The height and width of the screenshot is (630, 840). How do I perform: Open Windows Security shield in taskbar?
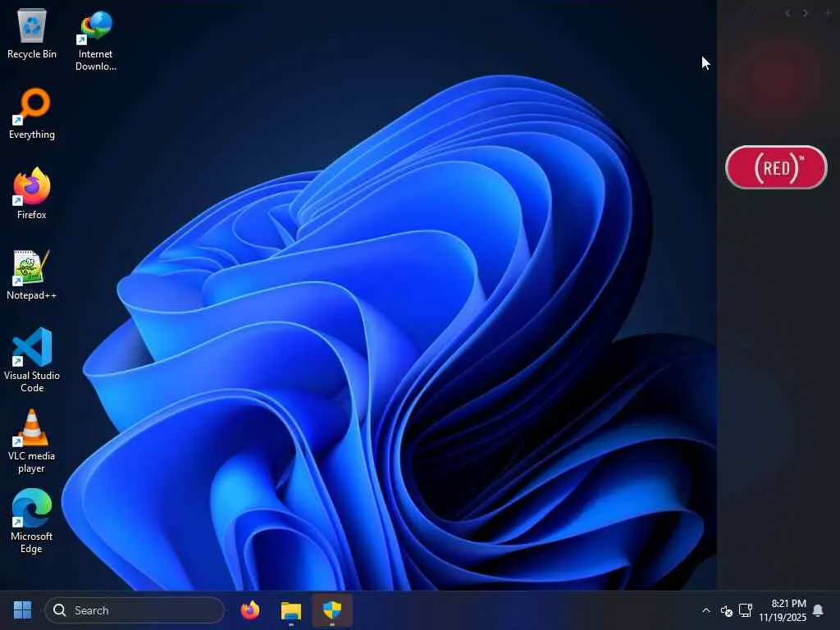coord(332,610)
